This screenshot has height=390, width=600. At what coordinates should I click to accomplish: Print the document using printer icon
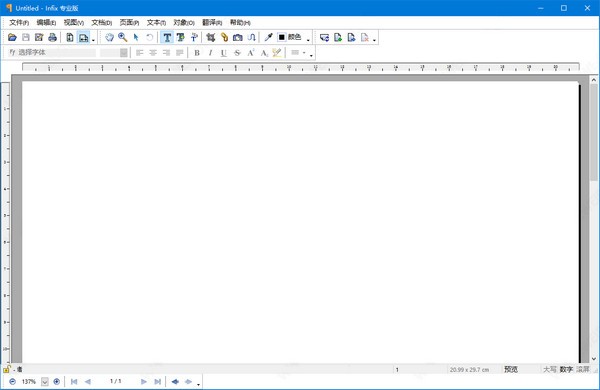click(x=52, y=38)
